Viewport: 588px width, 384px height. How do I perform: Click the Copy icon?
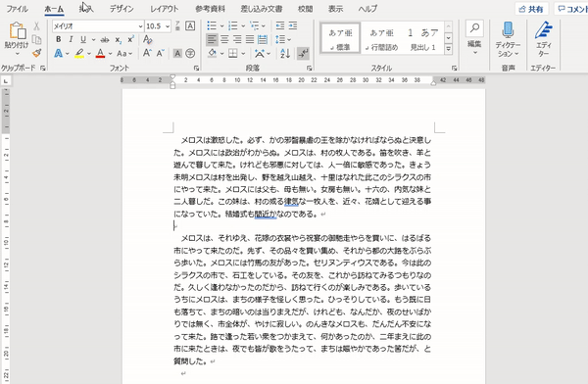pos(36,39)
